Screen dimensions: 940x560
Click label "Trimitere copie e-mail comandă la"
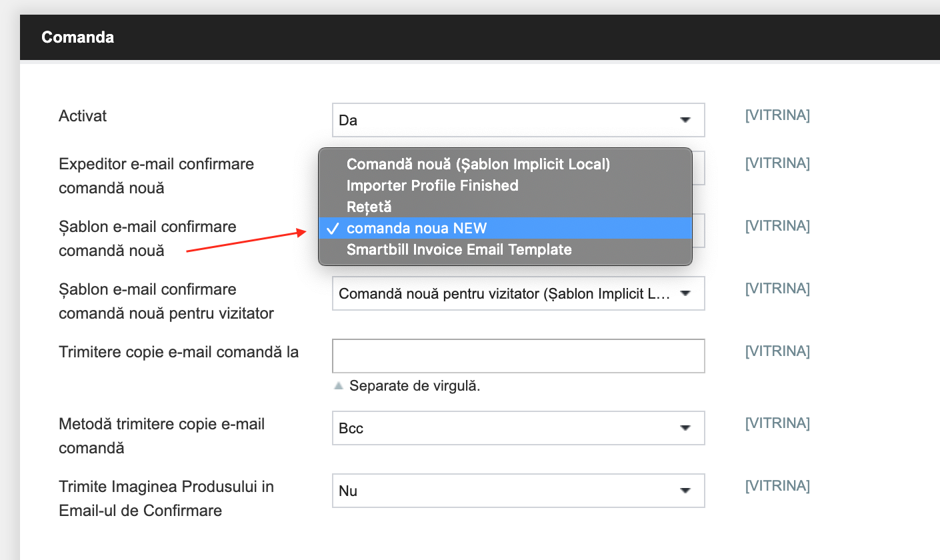(179, 352)
